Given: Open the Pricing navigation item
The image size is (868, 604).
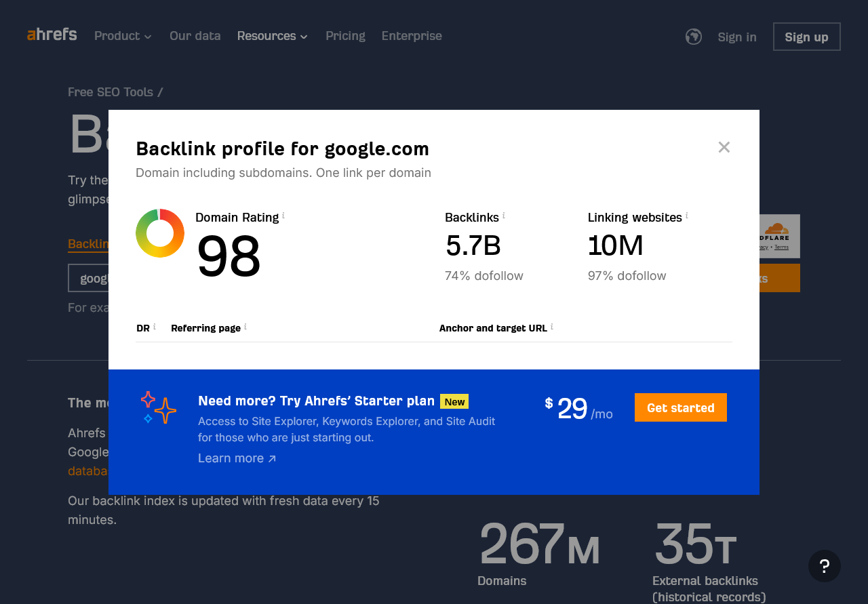Looking at the screenshot, I should pyautogui.click(x=345, y=36).
